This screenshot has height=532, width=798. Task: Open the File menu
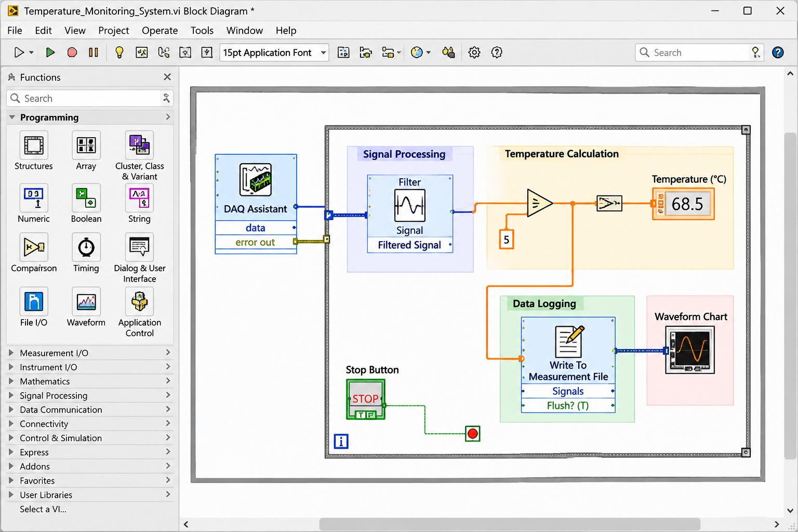click(x=15, y=31)
